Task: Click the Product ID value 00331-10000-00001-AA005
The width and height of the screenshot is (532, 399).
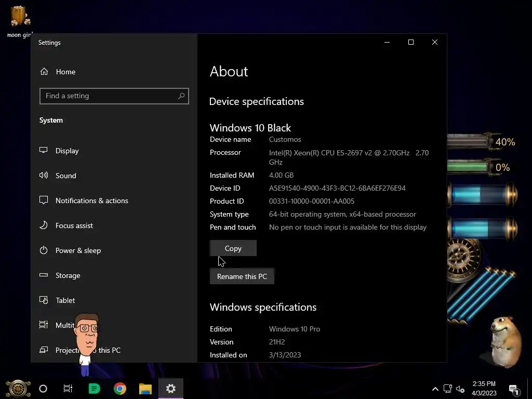Action: point(312,201)
